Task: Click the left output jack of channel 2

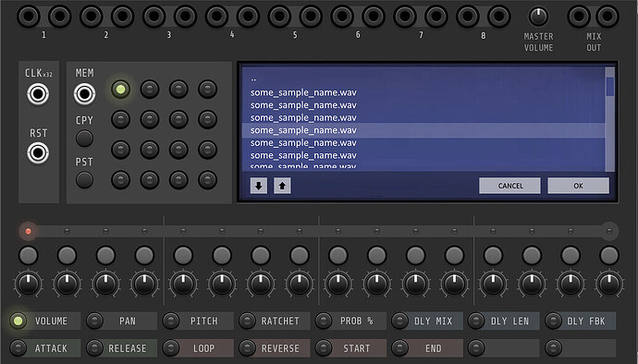Action: pos(92,17)
